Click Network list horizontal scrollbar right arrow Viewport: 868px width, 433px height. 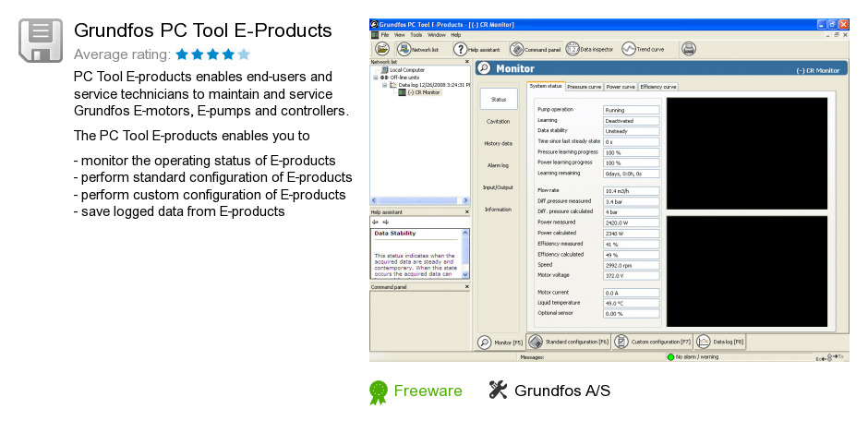point(465,200)
